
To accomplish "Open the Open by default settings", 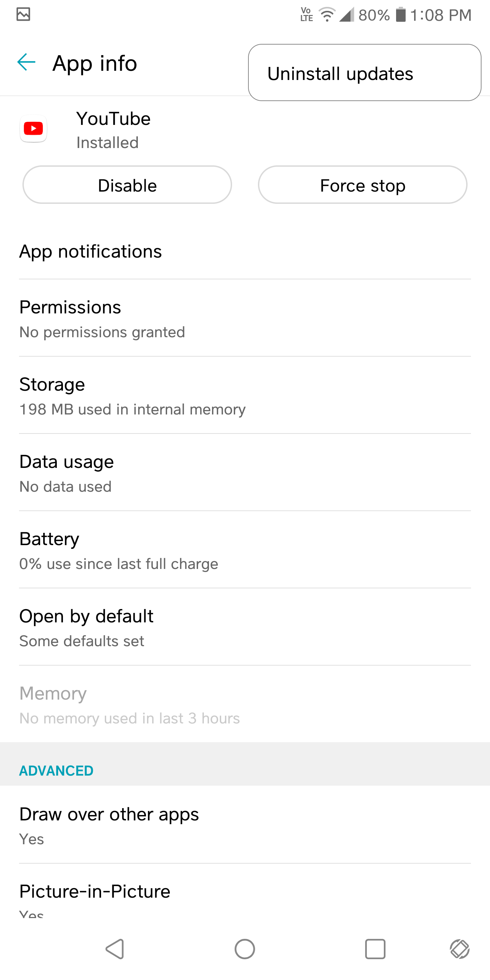I will tap(245, 627).
